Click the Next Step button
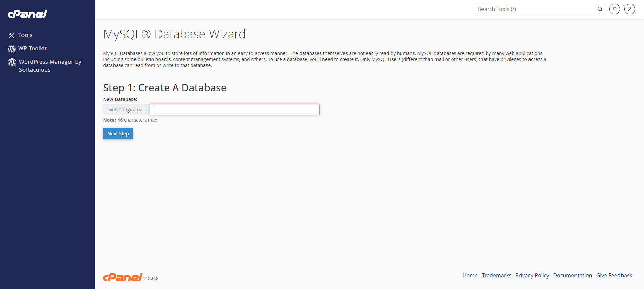Image resolution: width=644 pixels, height=289 pixels. (x=118, y=134)
